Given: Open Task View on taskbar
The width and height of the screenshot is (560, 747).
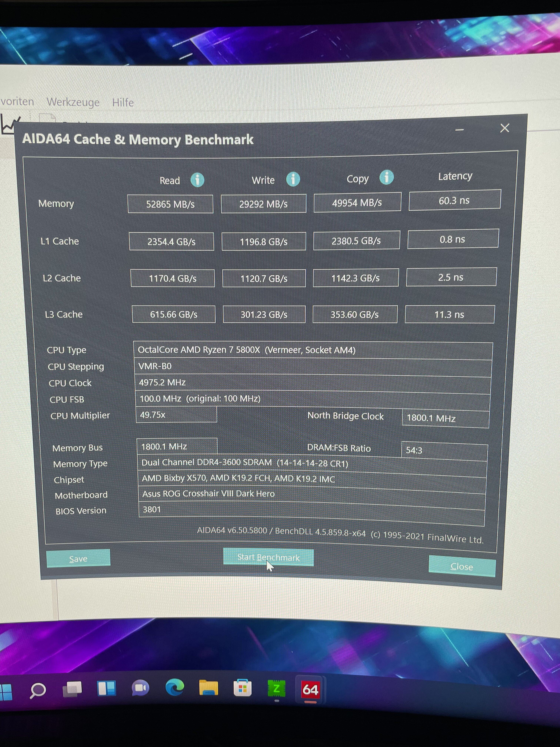Looking at the screenshot, I should (x=72, y=689).
